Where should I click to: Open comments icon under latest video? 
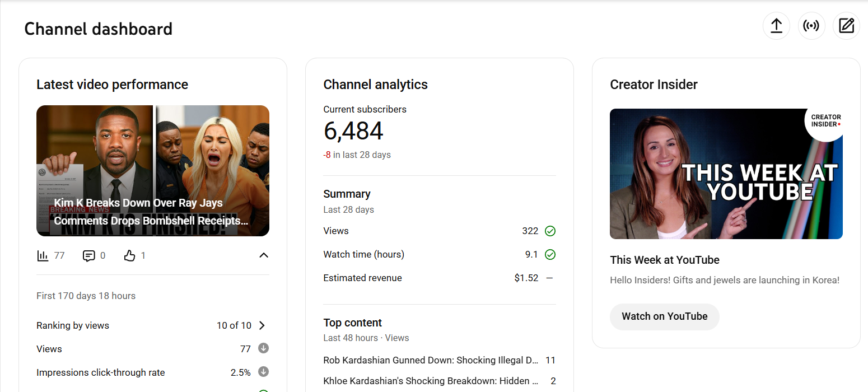88,256
